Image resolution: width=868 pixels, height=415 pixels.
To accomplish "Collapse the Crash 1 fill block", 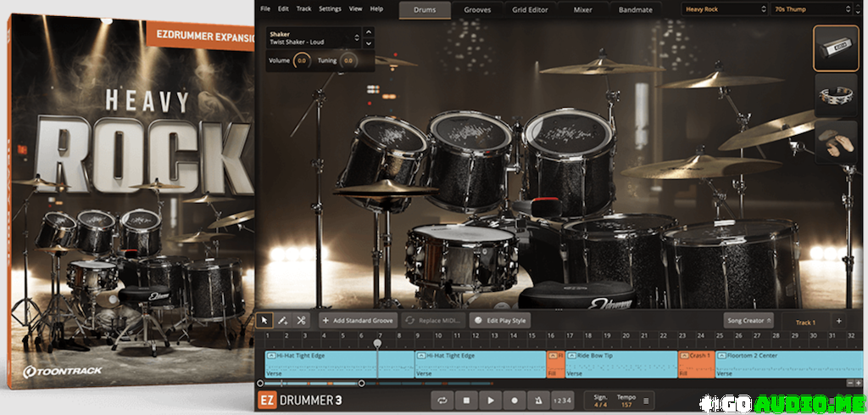I will point(685,356).
